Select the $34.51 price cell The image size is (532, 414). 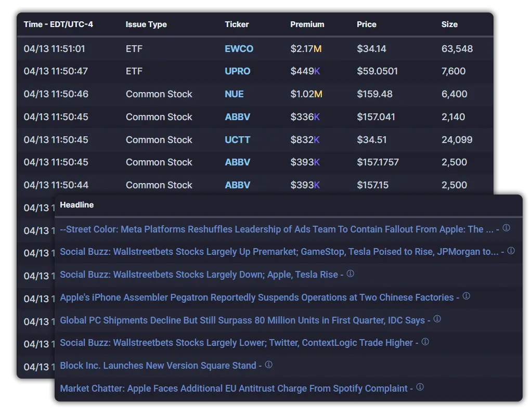tap(371, 140)
